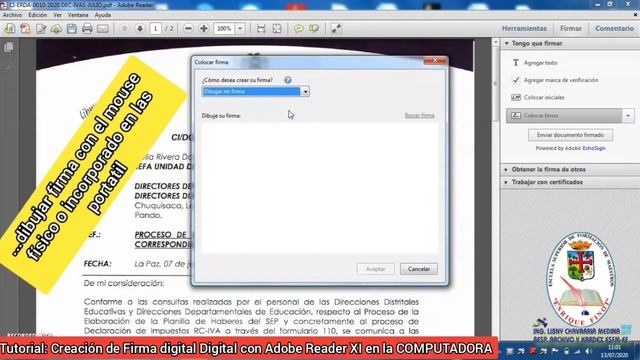
Task: Add a sticky note comment icon
Action: point(299,29)
